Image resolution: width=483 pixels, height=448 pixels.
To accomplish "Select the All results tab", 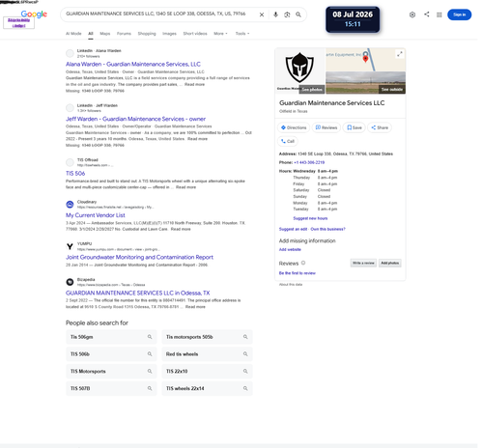I will click(91, 34).
